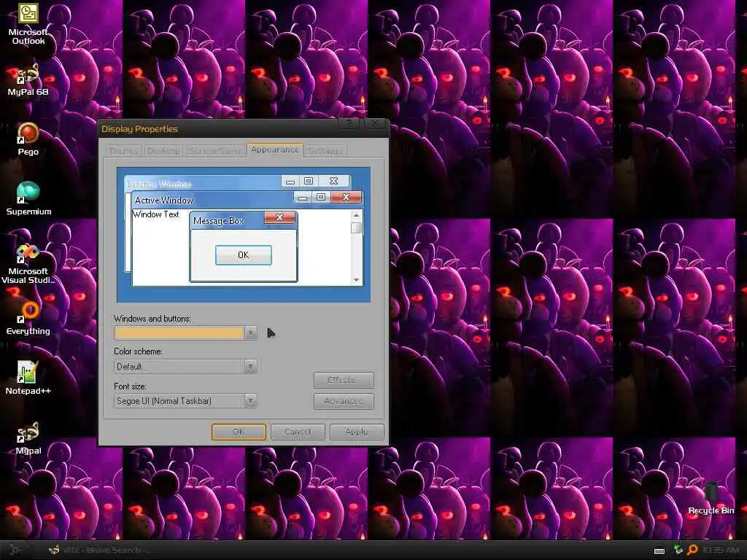Select the Notepad++ desktop icon
Screen dimensions: 747x560
pos(28,378)
